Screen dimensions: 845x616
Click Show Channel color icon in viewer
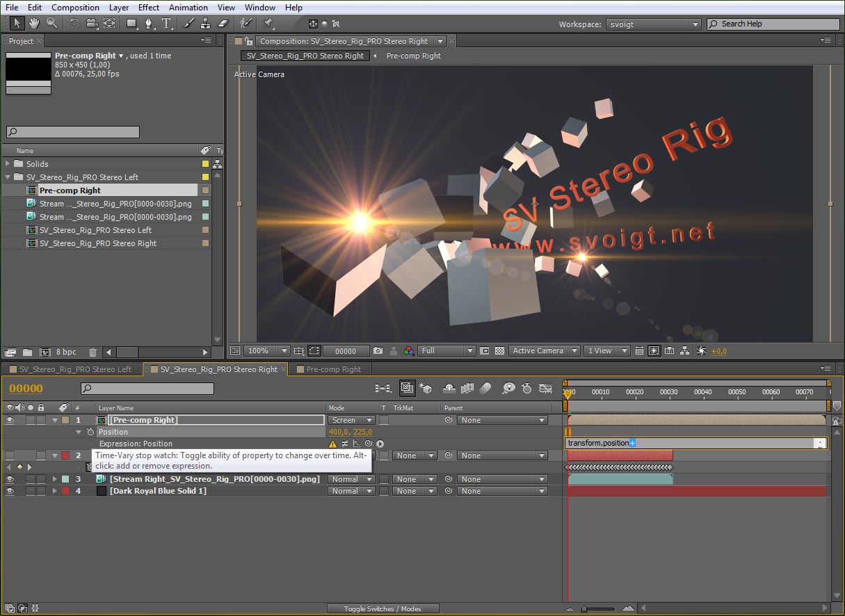pos(409,351)
